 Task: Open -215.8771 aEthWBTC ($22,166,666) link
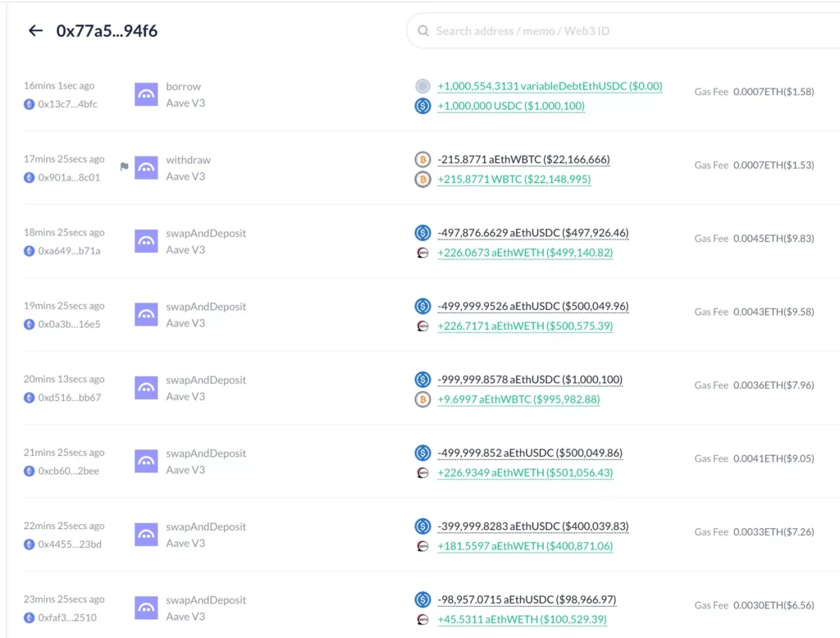point(523,160)
